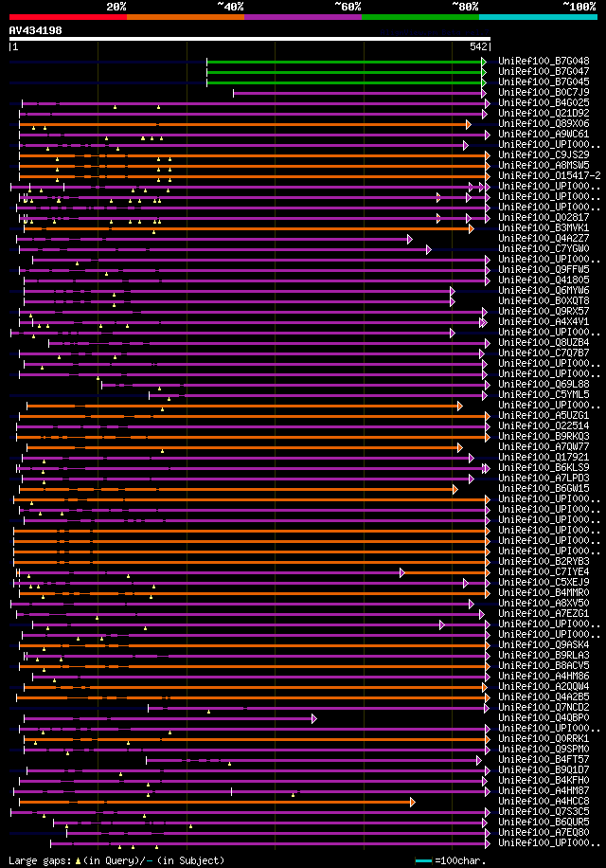
Task: Open hit UniRef100_B7G047
Action: (x=544, y=71)
